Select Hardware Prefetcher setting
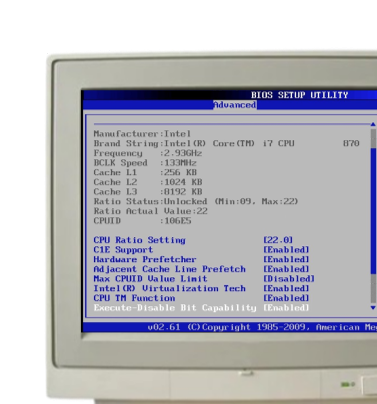377x404 pixels. coord(145,259)
